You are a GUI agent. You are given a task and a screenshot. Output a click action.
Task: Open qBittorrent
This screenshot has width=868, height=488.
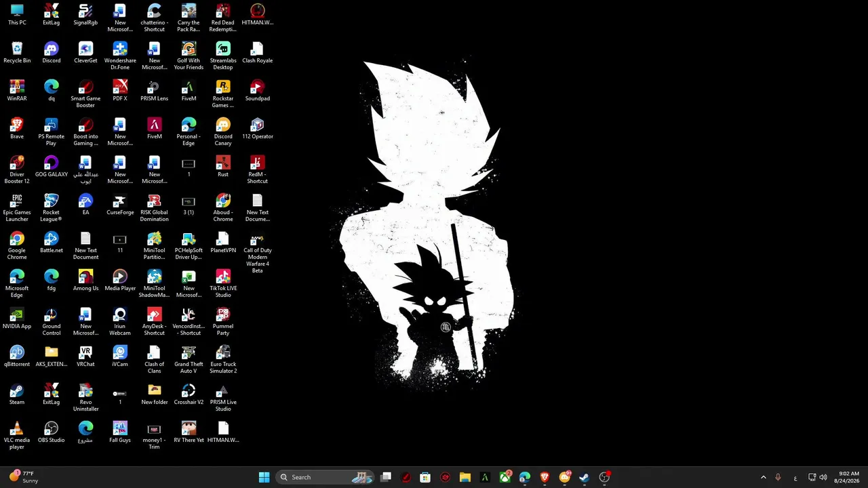coord(17,357)
